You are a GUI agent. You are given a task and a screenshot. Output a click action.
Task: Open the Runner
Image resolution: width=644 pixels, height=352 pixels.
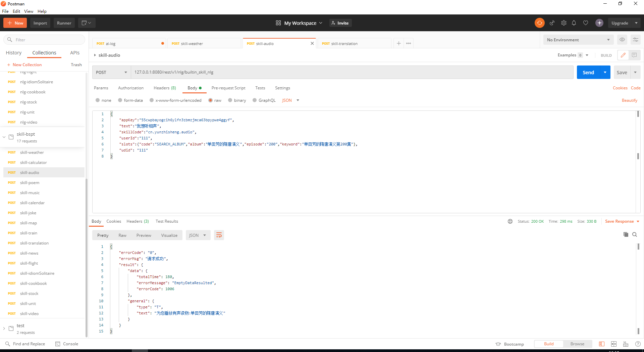[x=64, y=23]
